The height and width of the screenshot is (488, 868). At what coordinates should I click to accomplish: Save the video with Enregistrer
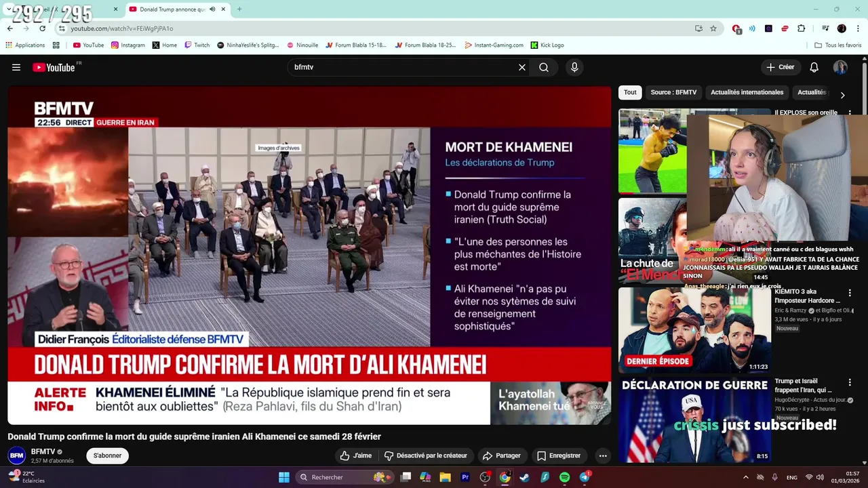tap(559, 455)
